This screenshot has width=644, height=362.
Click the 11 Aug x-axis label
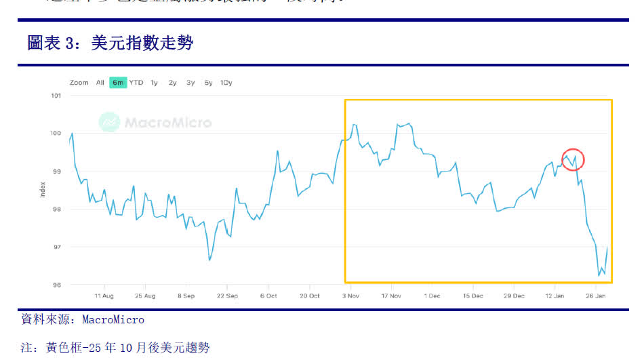pyautogui.click(x=103, y=296)
